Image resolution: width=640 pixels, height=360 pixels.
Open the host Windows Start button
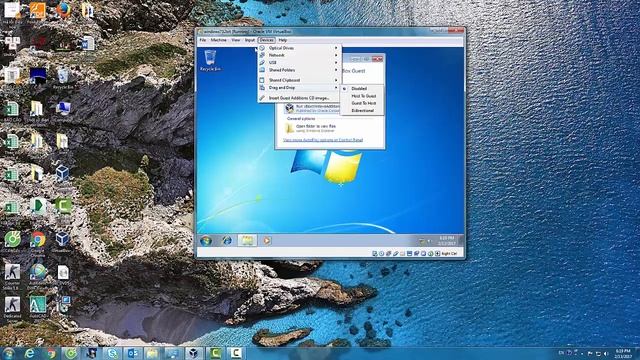[x=9, y=353]
